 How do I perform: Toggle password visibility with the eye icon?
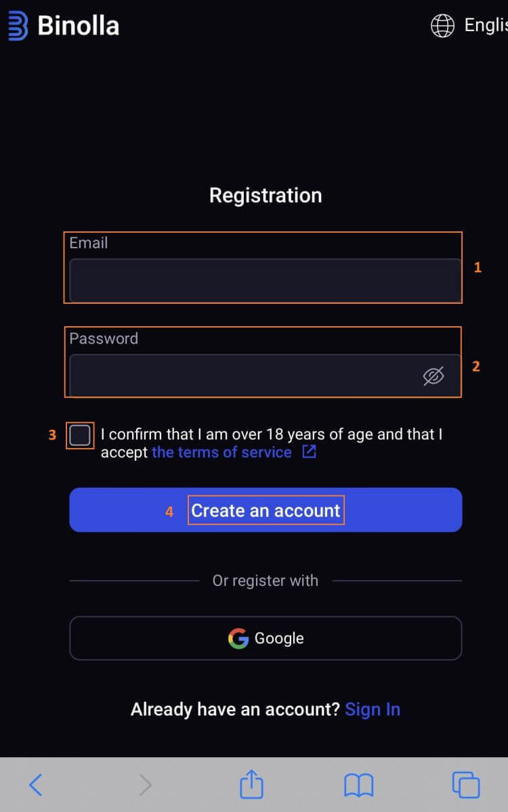coord(434,376)
